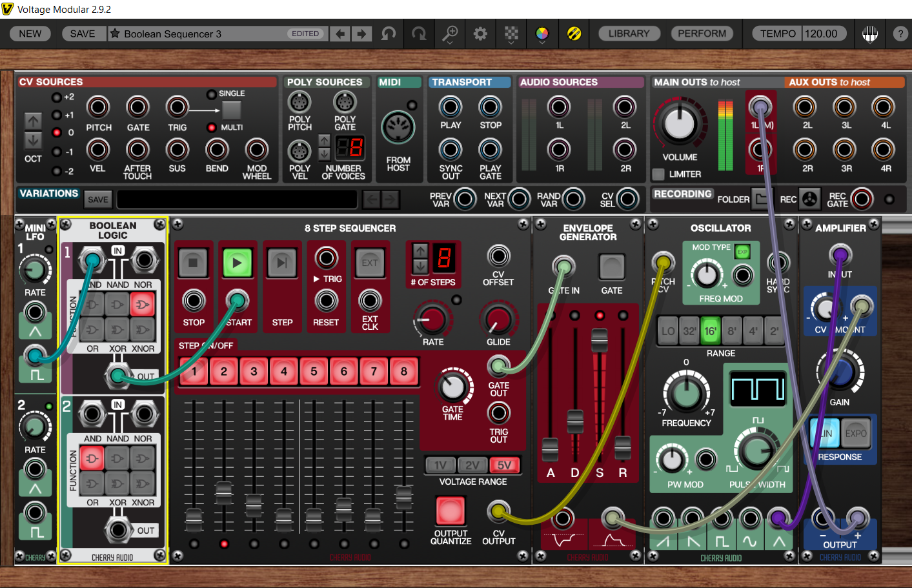Open the help question mark button
Viewport: 912px width, 588px height.
[900, 34]
